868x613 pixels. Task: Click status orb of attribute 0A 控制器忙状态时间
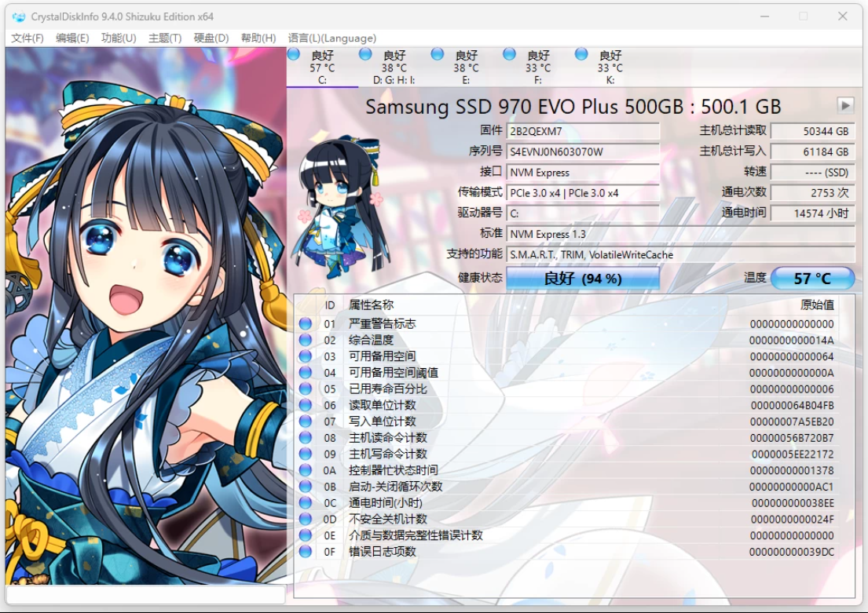click(x=305, y=470)
